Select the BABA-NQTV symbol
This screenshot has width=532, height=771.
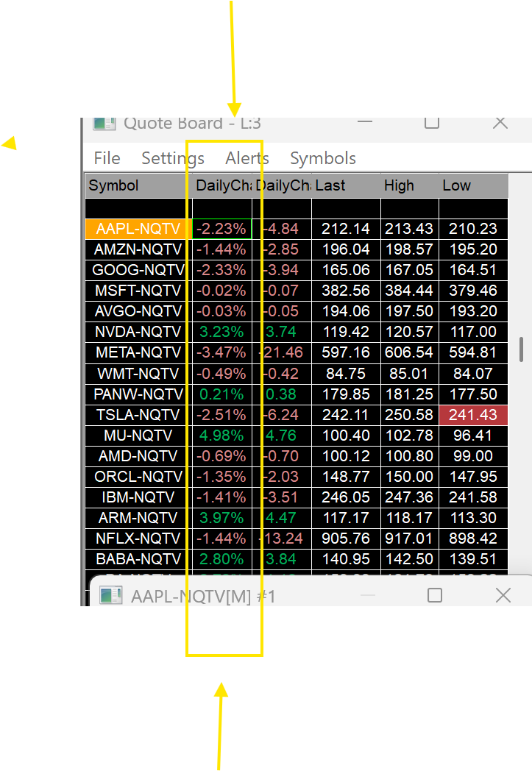pyautogui.click(x=138, y=560)
